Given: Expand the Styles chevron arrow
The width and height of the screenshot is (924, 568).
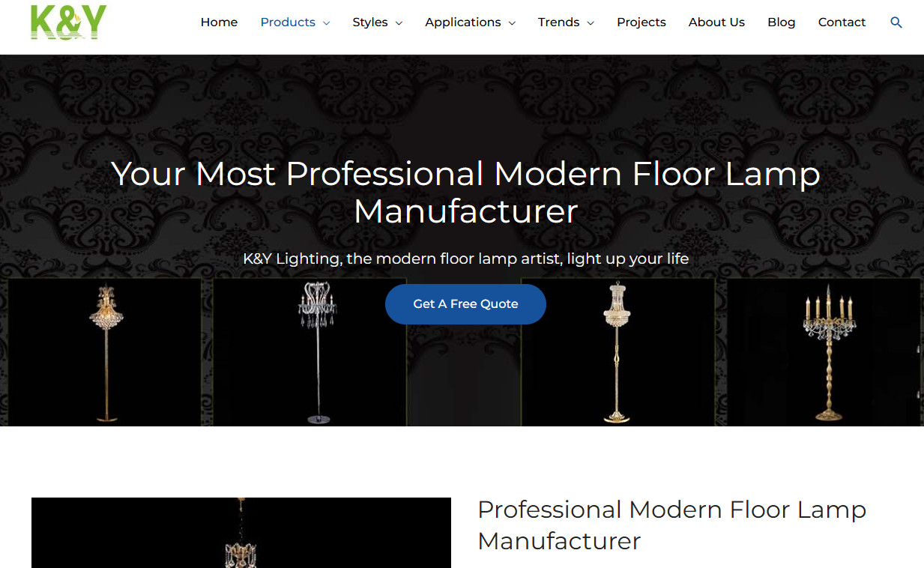Looking at the screenshot, I should 399,23.
